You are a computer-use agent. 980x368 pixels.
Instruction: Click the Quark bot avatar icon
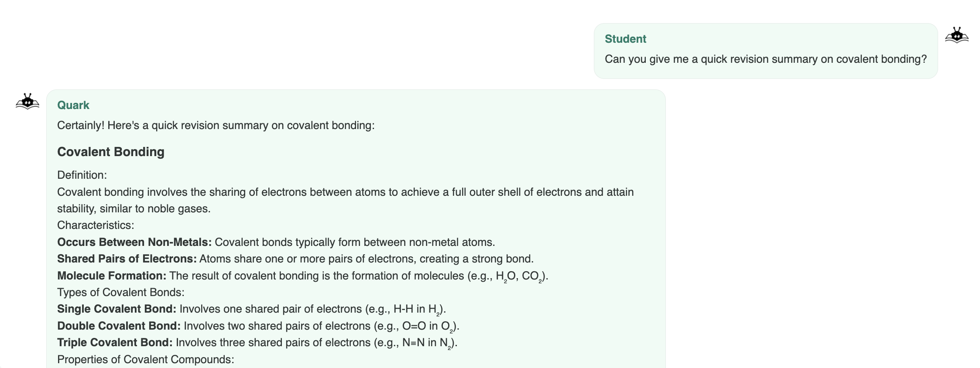pyautogui.click(x=27, y=102)
